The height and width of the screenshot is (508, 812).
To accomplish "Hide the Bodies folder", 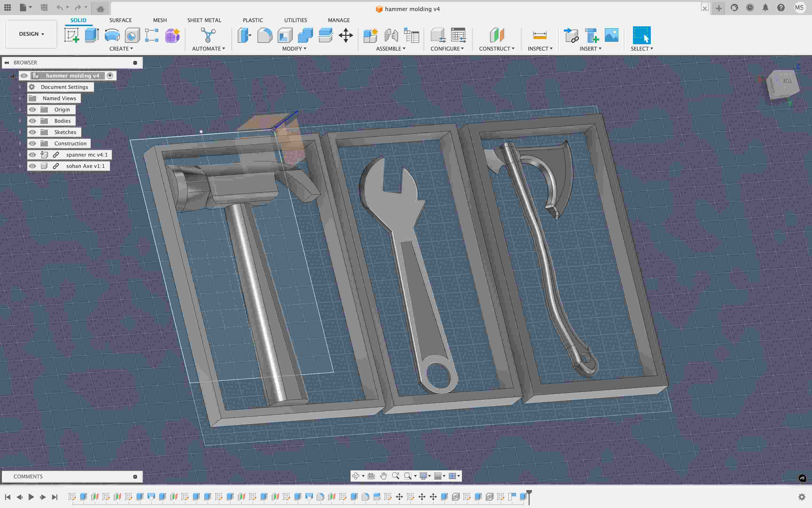I will (32, 121).
